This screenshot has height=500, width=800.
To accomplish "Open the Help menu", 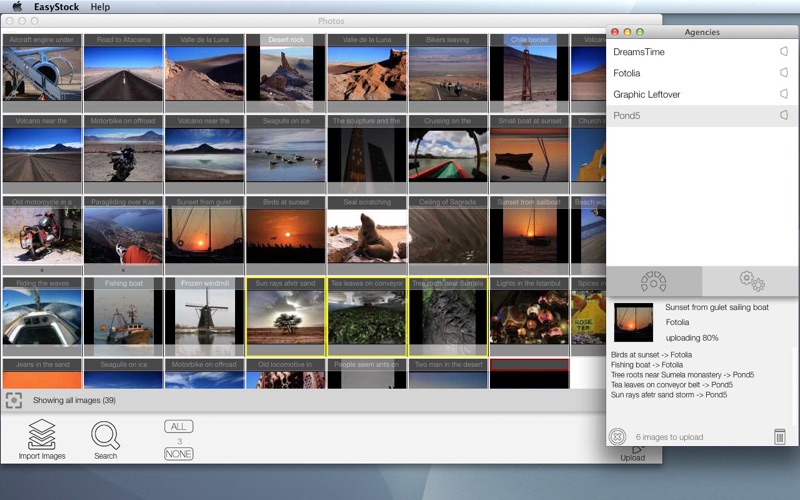I will point(100,7).
